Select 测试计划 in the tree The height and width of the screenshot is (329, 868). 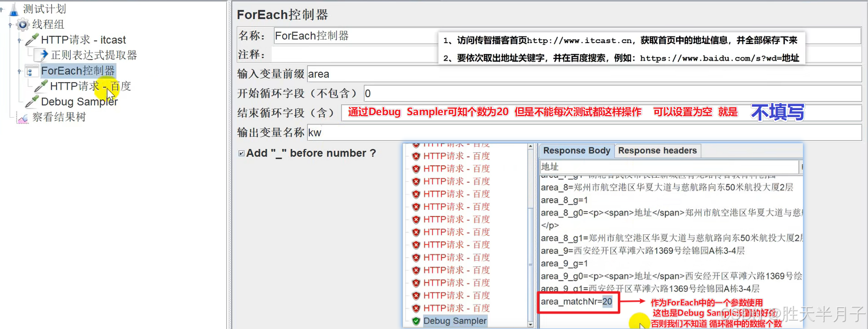(x=45, y=9)
